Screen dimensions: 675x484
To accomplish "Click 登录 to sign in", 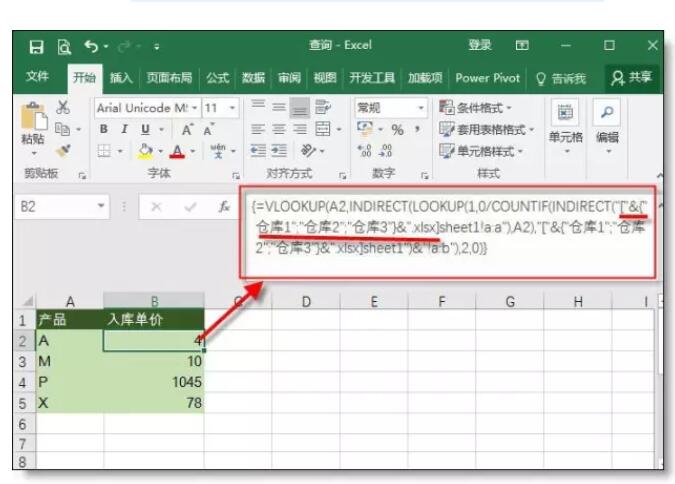I will pos(480,45).
